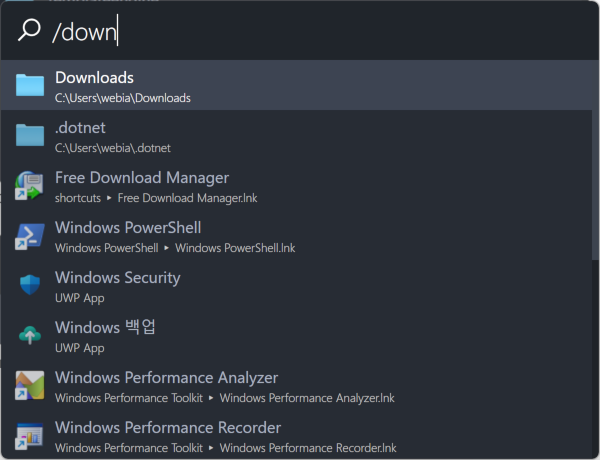Open the .dotnet folder result
600x460 pixels.
(x=297, y=135)
